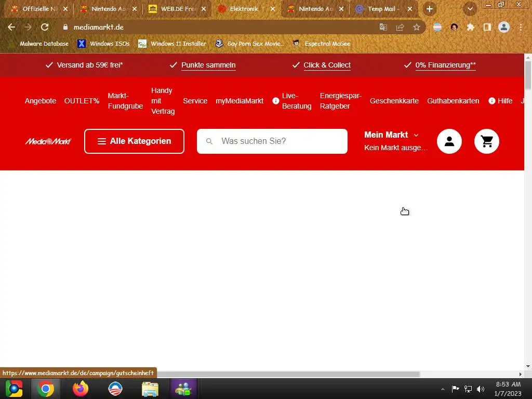The image size is (532, 399).
Task: Click the forward navigation arrow
Action: 28,27
